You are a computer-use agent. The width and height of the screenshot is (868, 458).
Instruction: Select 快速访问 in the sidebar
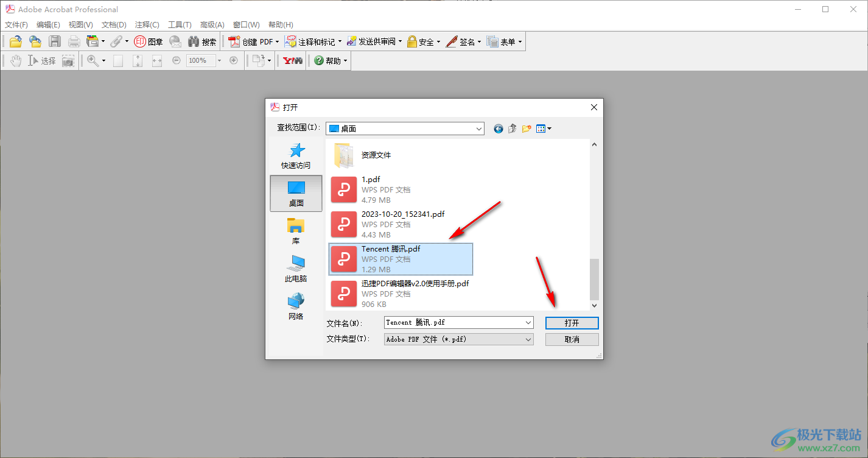pos(296,156)
